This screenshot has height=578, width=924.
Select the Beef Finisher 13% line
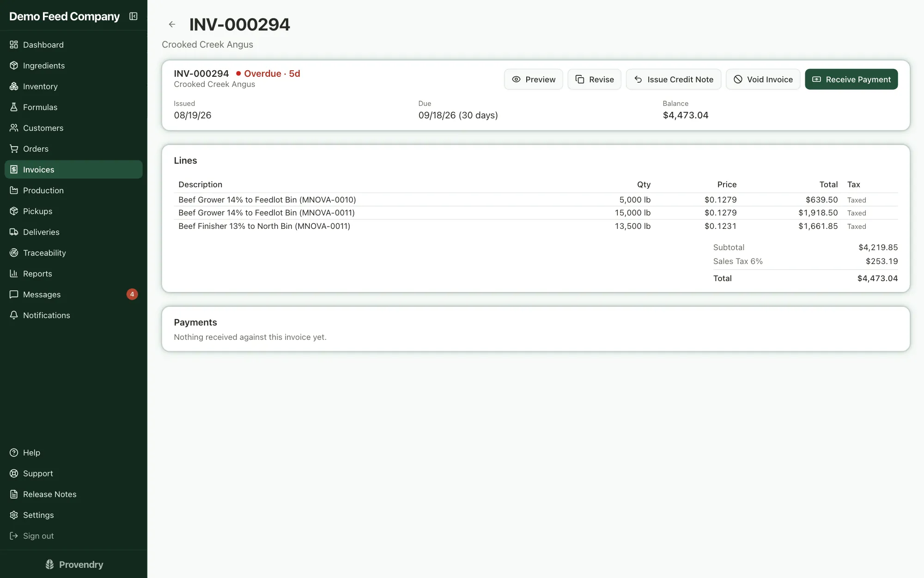pyautogui.click(x=535, y=227)
